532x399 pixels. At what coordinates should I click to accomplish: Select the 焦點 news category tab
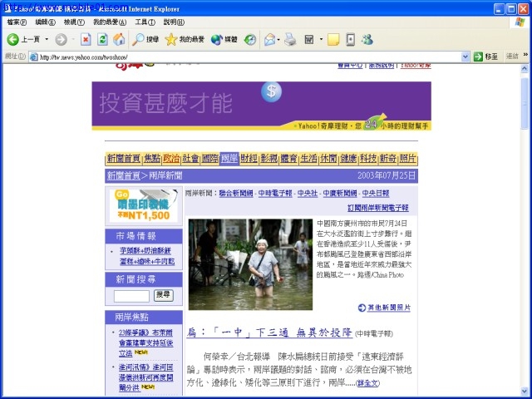152,159
